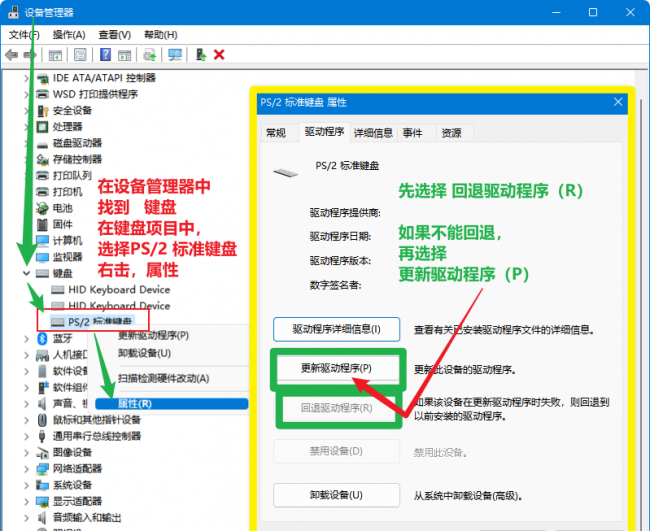Click the Forward arrow in the toolbar
Viewport: 650px width, 531px height.
(30, 55)
